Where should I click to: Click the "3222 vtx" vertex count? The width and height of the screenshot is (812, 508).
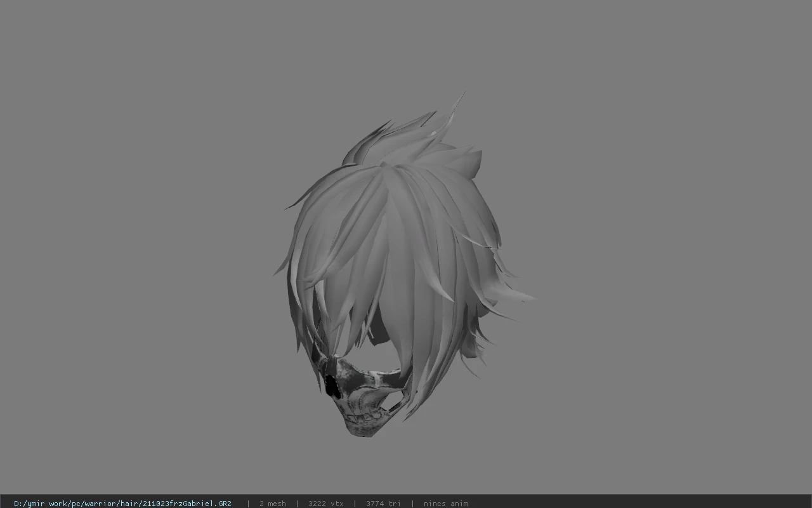(x=325, y=504)
